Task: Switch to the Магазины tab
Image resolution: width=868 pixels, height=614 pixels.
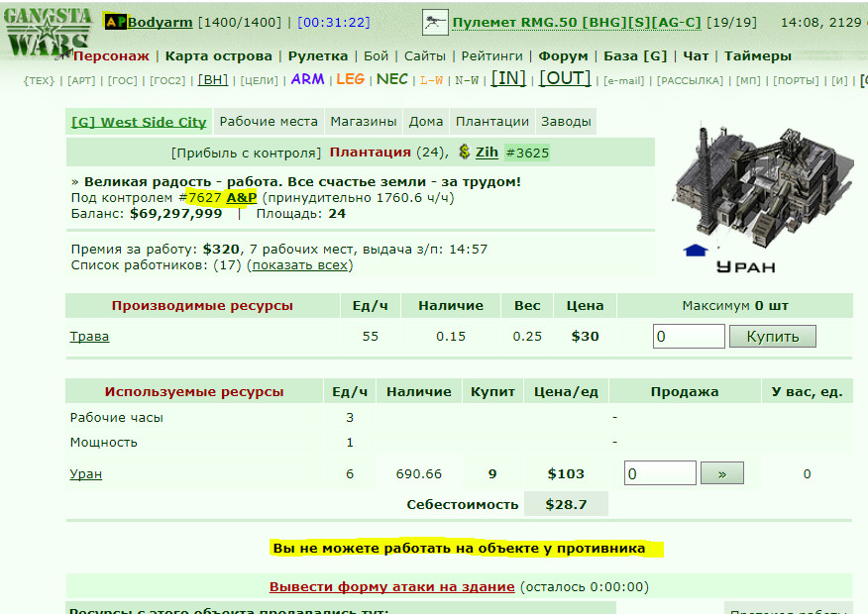Action: click(x=363, y=122)
